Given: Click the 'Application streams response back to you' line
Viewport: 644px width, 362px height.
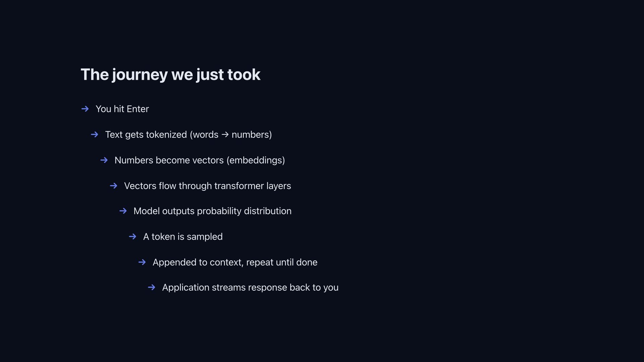Looking at the screenshot, I should 250,288.
